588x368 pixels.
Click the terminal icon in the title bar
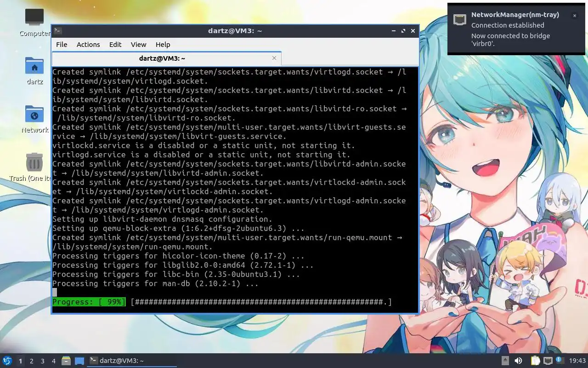pos(57,31)
